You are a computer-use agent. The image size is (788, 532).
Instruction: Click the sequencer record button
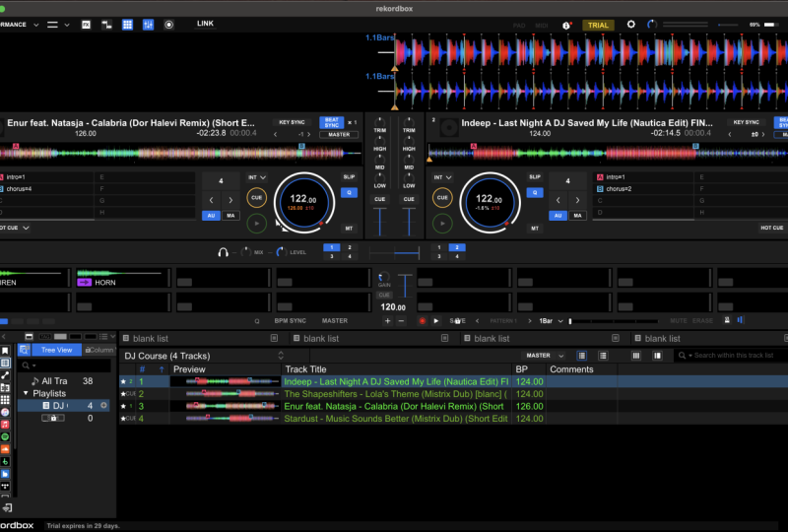click(423, 321)
